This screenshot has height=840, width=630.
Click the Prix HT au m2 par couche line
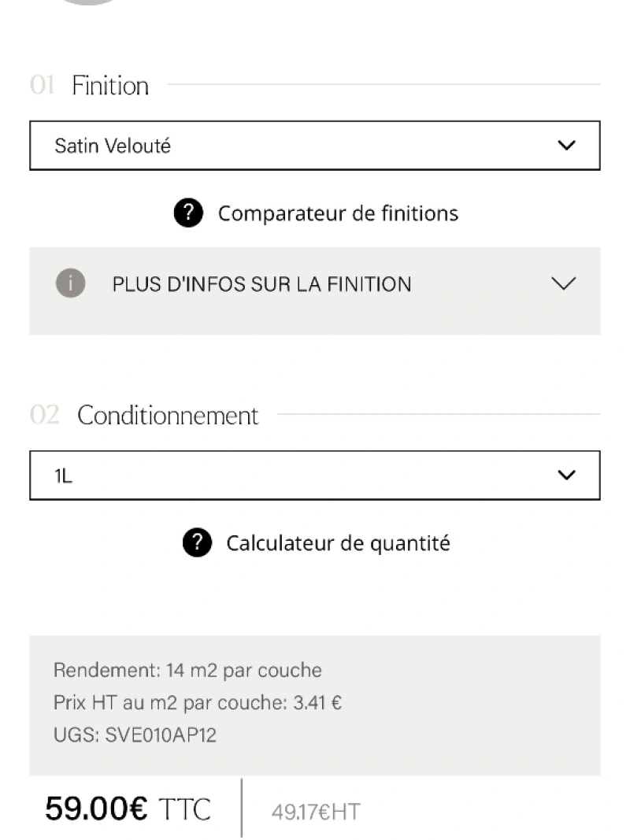point(198,702)
